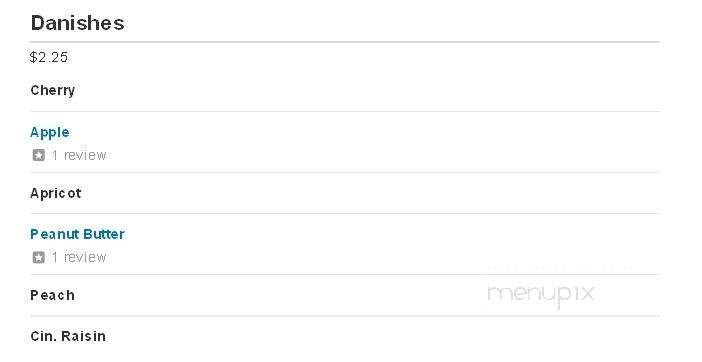Click the $2.25 price label
This screenshot has width=702, height=362.
49,57
